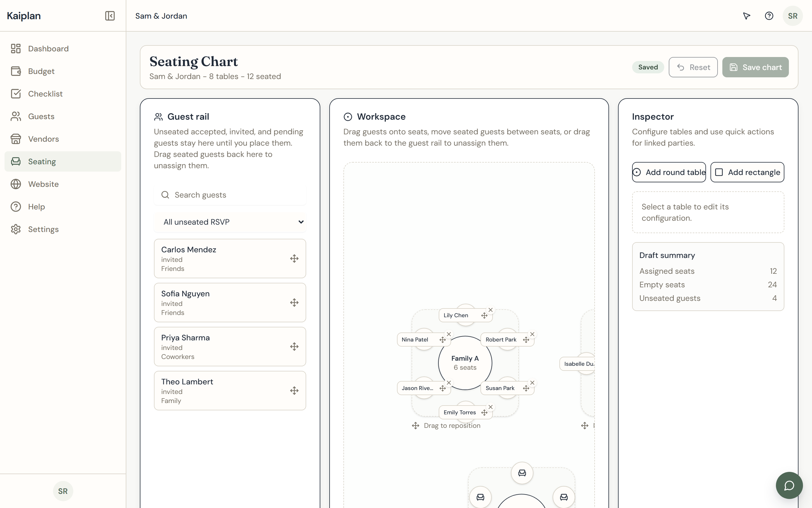
Task: Click the Kaiplan logo text
Action: pos(24,16)
